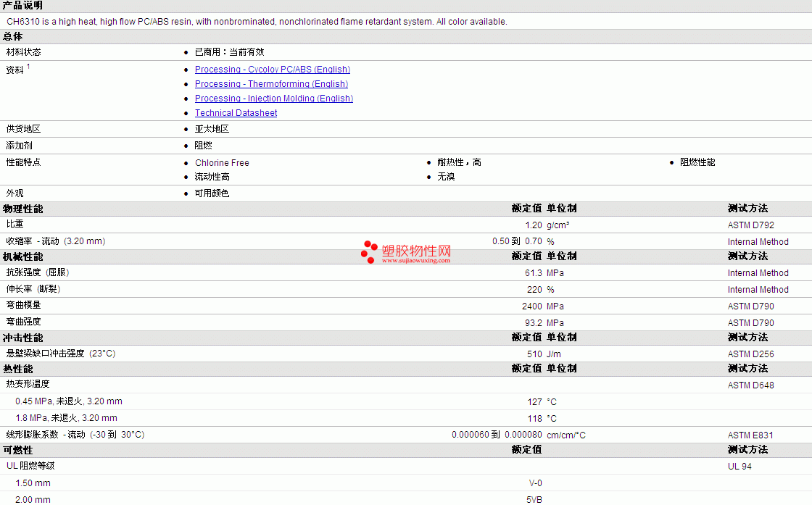Click the 资料 row label
Image resolution: width=812 pixels, height=505 pixels.
15,70
